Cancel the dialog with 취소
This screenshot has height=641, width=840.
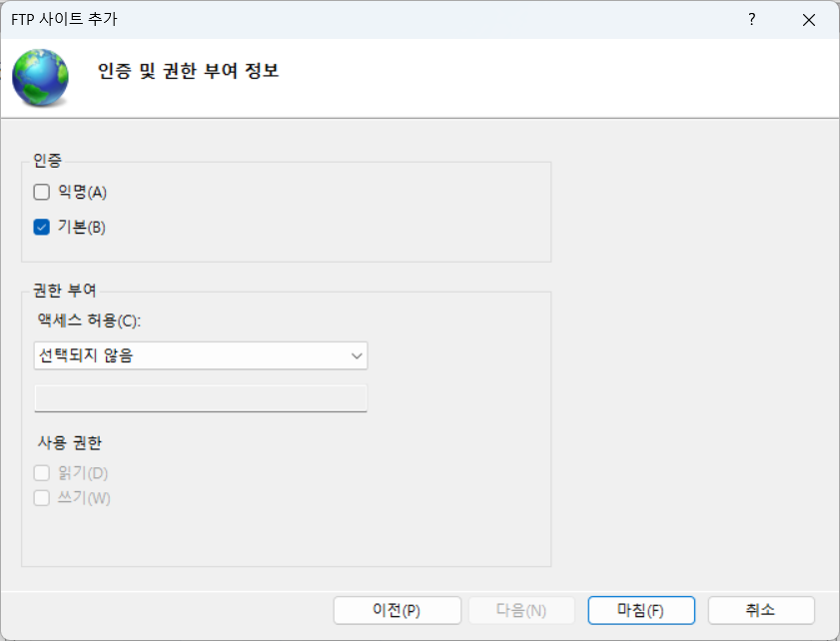tap(761, 610)
